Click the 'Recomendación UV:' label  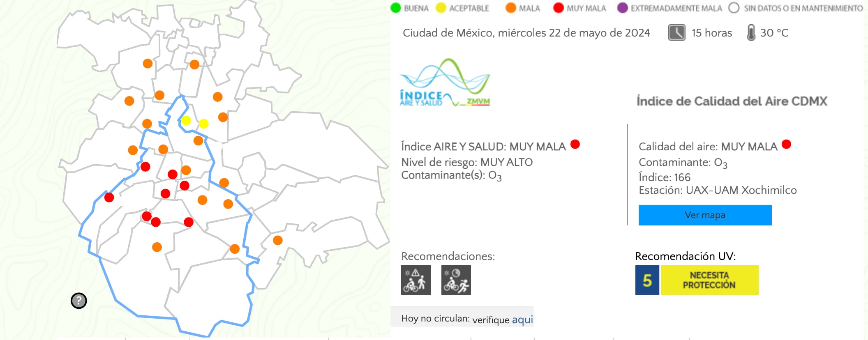(x=686, y=256)
